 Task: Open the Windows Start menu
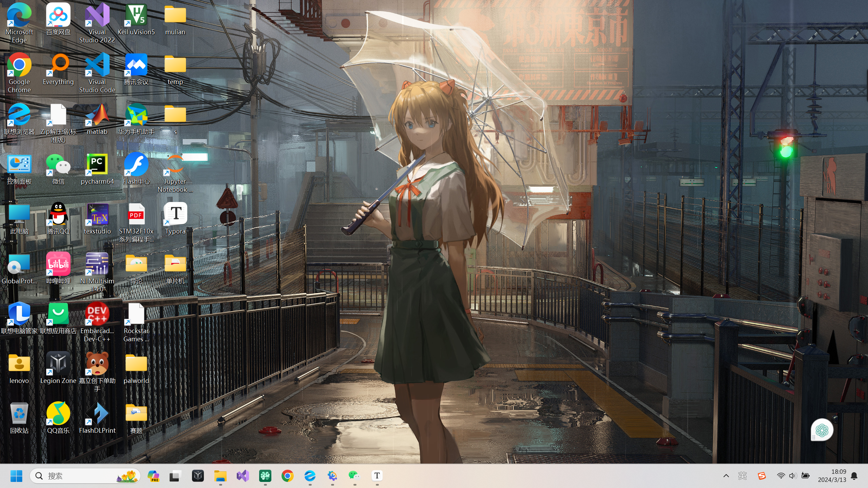(16, 476)
